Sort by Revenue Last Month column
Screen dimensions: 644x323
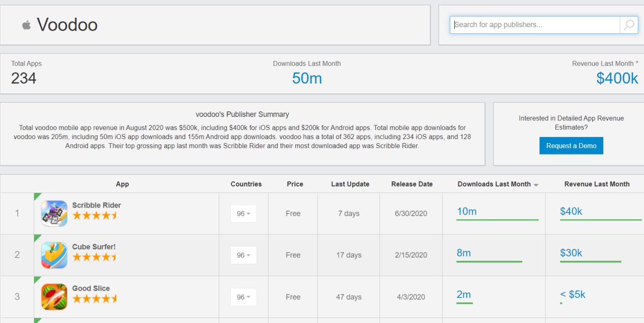[x=597, y=184]
